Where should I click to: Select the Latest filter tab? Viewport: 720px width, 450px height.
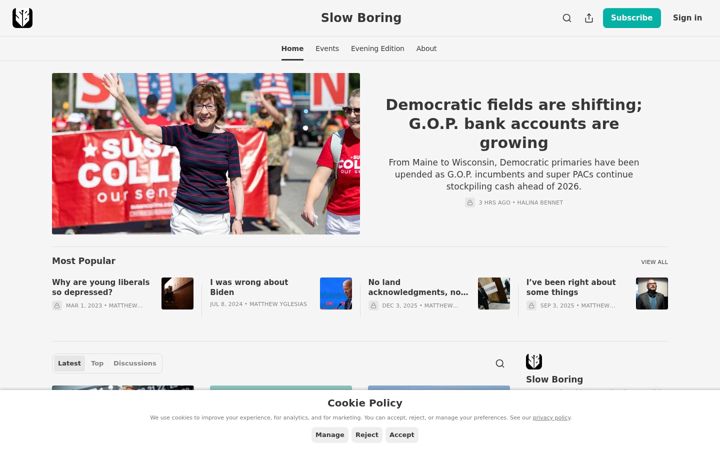69,363
